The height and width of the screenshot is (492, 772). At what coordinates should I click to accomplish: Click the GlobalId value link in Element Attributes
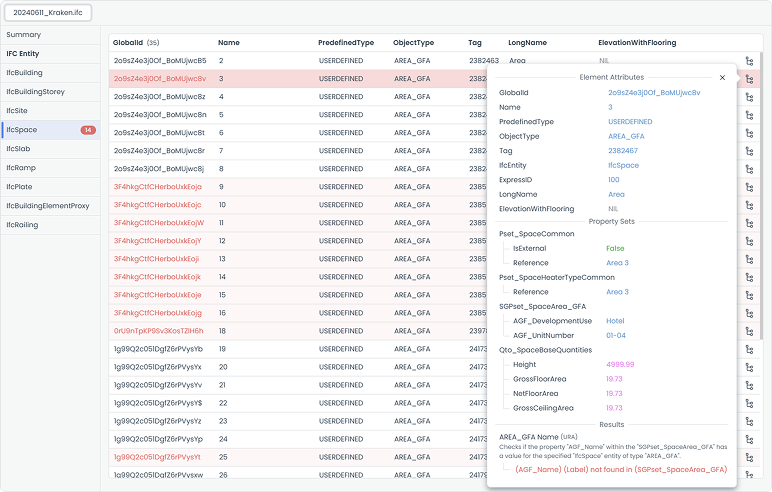click(x=654, y=92)
